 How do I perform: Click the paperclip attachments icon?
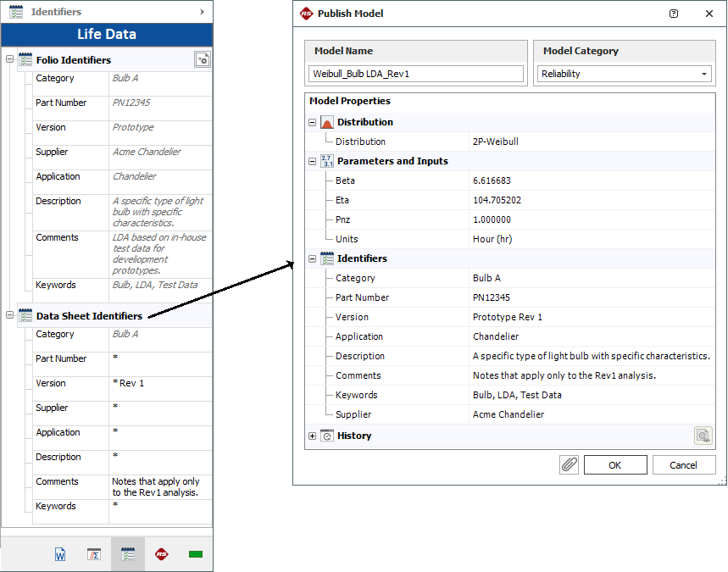click(569, 464)
